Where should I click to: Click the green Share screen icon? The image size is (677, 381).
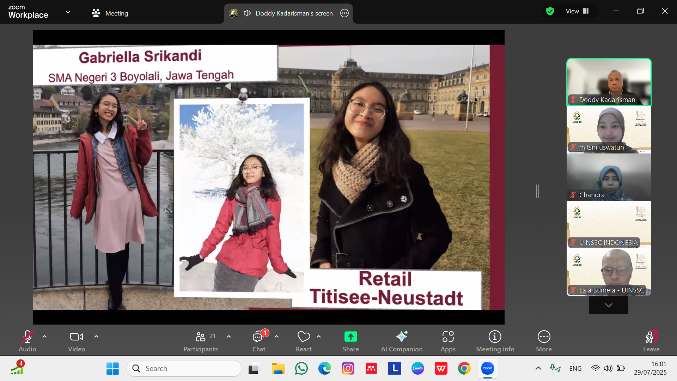tap(351, 337)
